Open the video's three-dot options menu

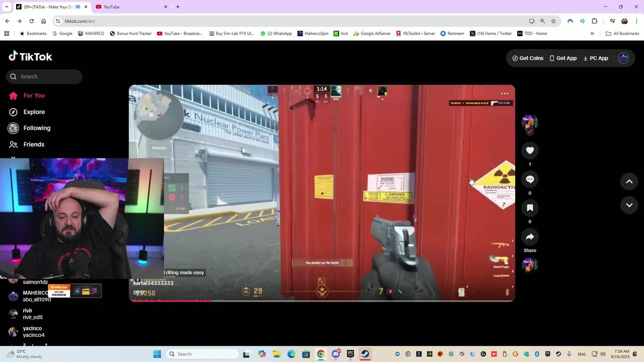(505, 94)
